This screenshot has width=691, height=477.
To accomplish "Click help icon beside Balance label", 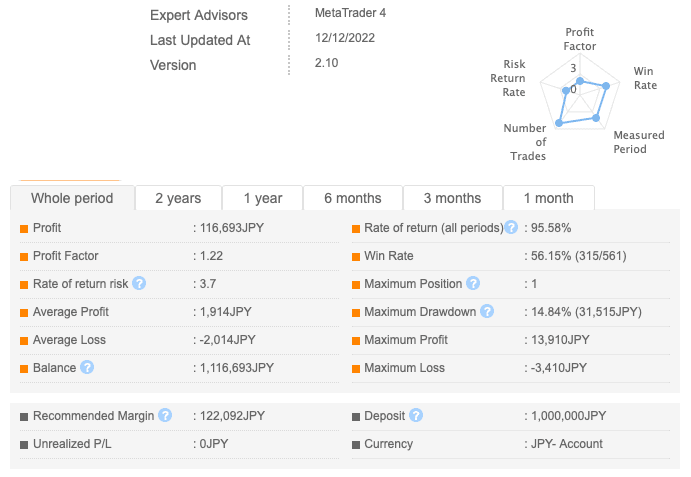I will coord(87,367).
